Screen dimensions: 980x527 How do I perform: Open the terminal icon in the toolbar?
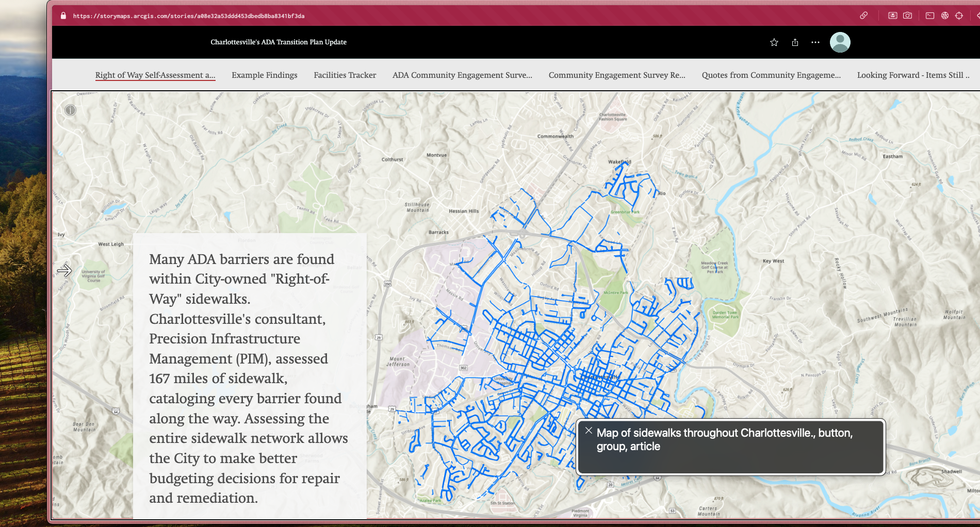[929, 15]
